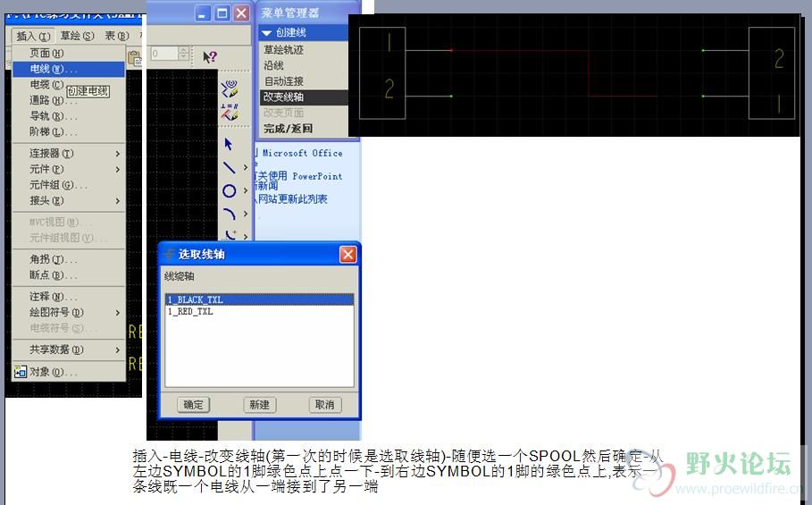
Task: Select 电线 (Wire) menu entry
Action: (x=69, y=69)
